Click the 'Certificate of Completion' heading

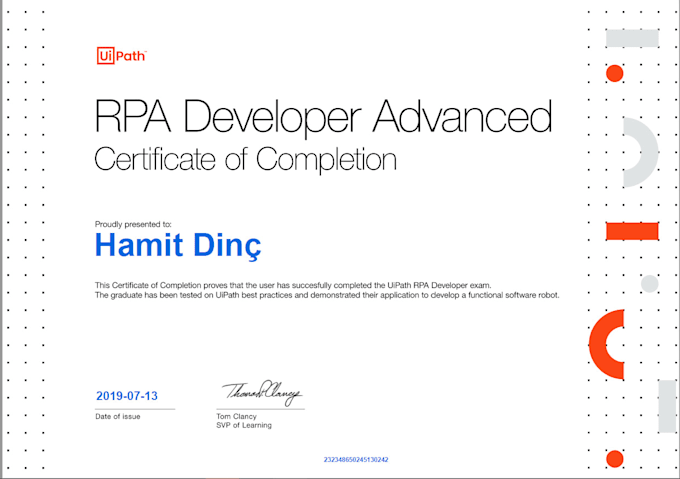(x=245, y=160)
